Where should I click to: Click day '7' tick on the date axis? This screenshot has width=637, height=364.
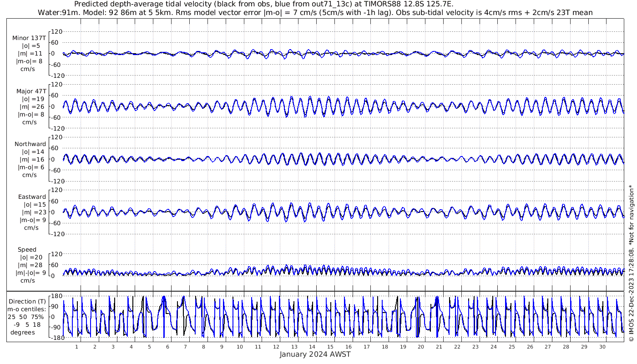tap(185, 347)
